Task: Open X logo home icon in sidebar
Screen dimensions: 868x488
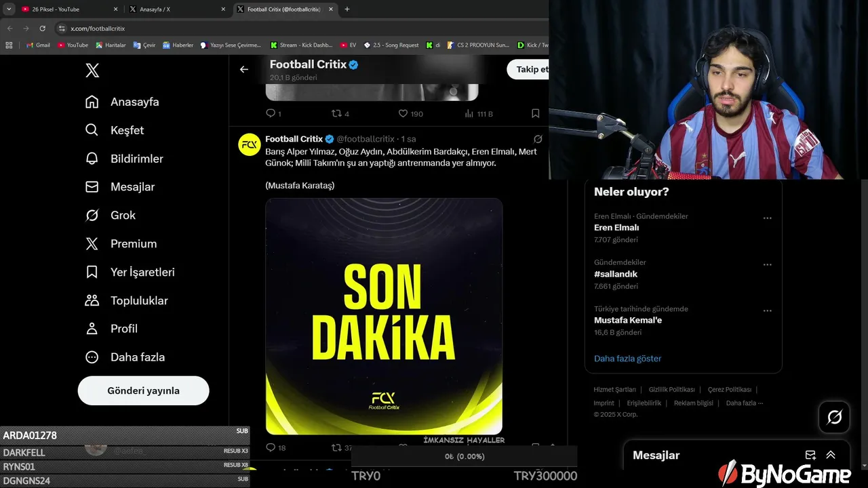Action: click(x=92, y=70)
